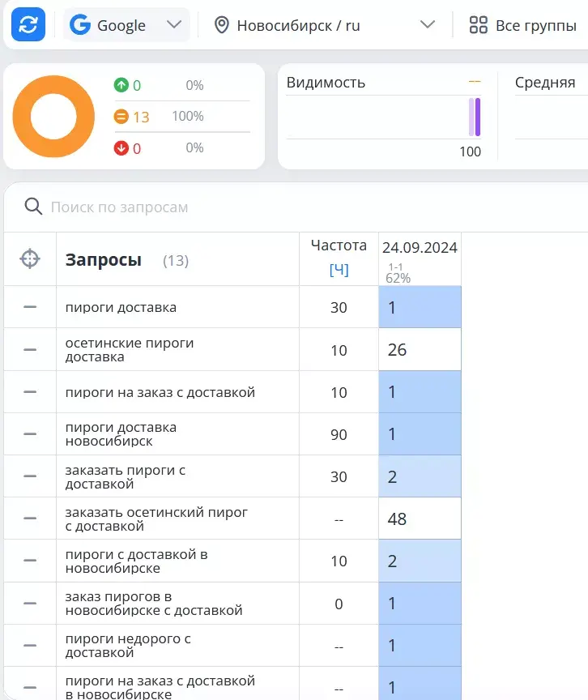Click the Google logo icon
The image size is (588, 700).
(80, 24)
